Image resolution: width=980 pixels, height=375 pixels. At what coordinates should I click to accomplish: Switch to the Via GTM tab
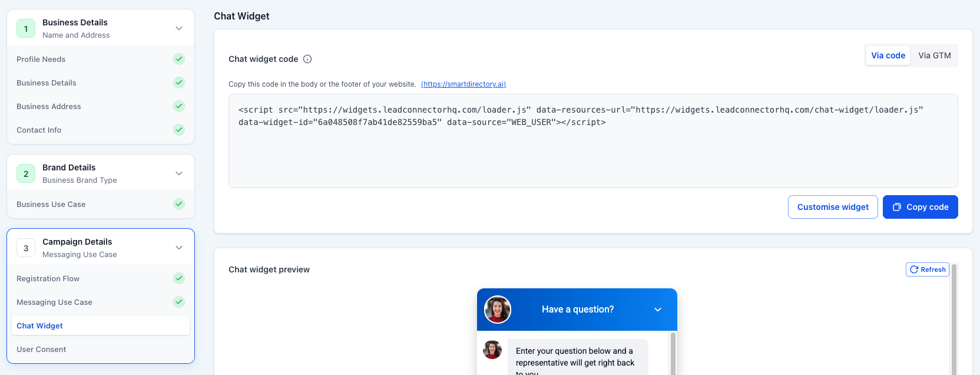tap(935, 55)
